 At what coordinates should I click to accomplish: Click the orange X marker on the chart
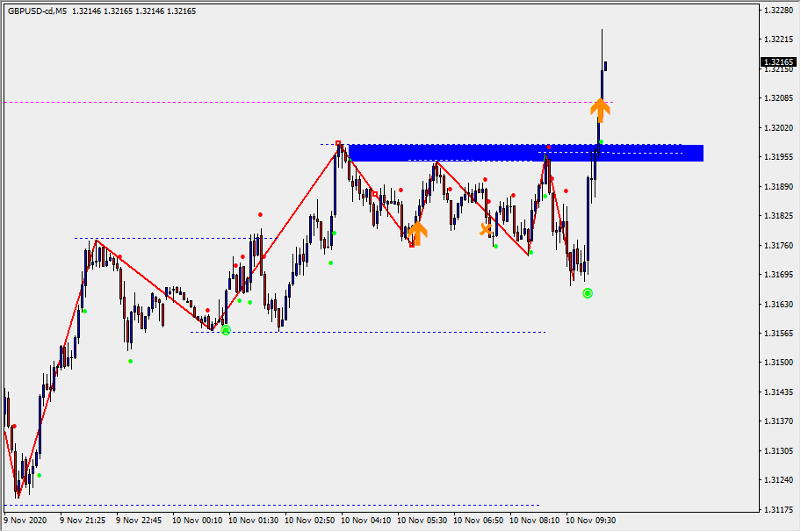click(486, 230)
